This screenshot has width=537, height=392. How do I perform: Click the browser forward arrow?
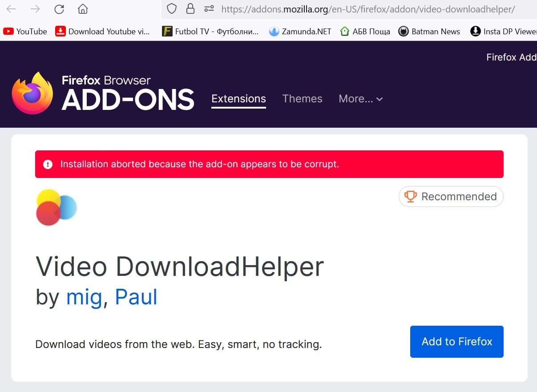point(35,9)
